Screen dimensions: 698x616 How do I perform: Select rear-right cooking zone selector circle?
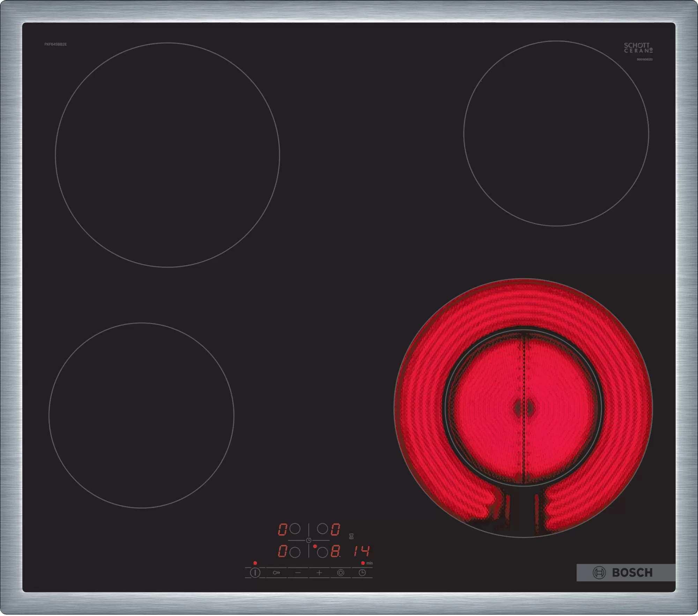point(322,529)
